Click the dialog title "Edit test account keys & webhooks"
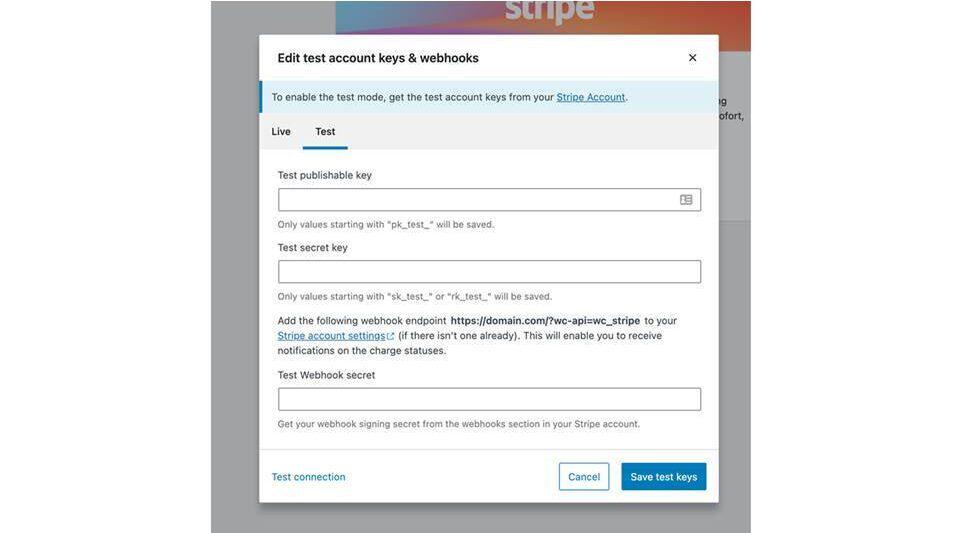Viewport: 959px width, 533px height. point(378,58)
